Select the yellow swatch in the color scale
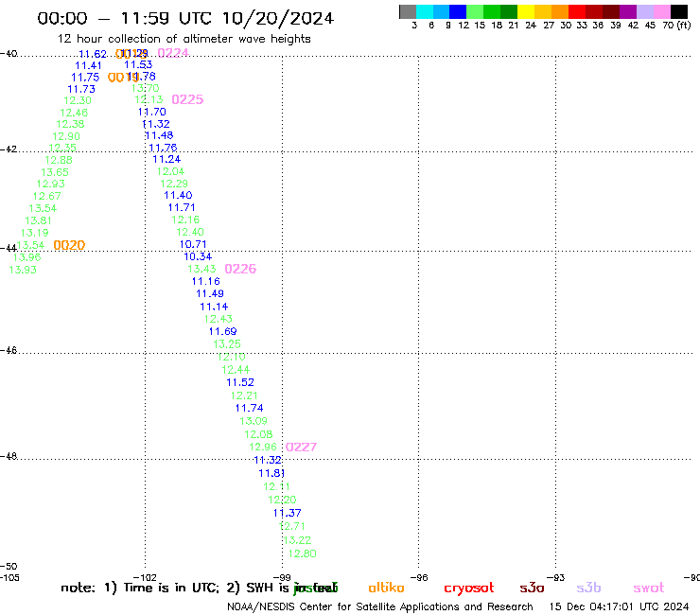The width and height of the screenshot is (700, 615). pos(526,11)
